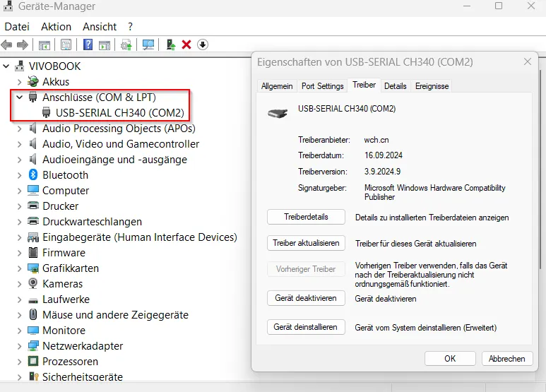Click the red X uninstall device icon

click(x=186, y=44)
